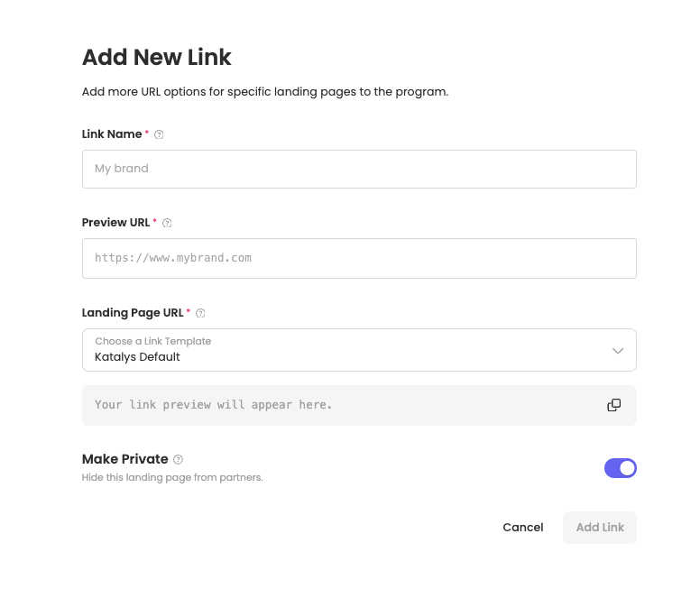
Task: Disable the Make Private toggle
Action: 621,468
